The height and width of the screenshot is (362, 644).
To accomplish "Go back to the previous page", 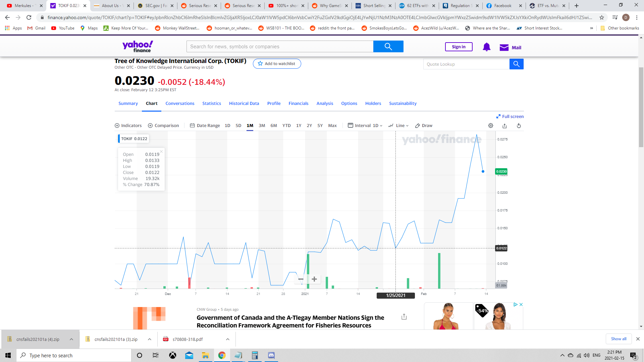I will click(7, 17).
